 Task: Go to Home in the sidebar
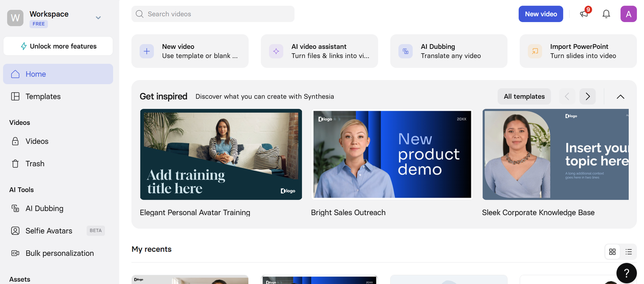[58, 74]
